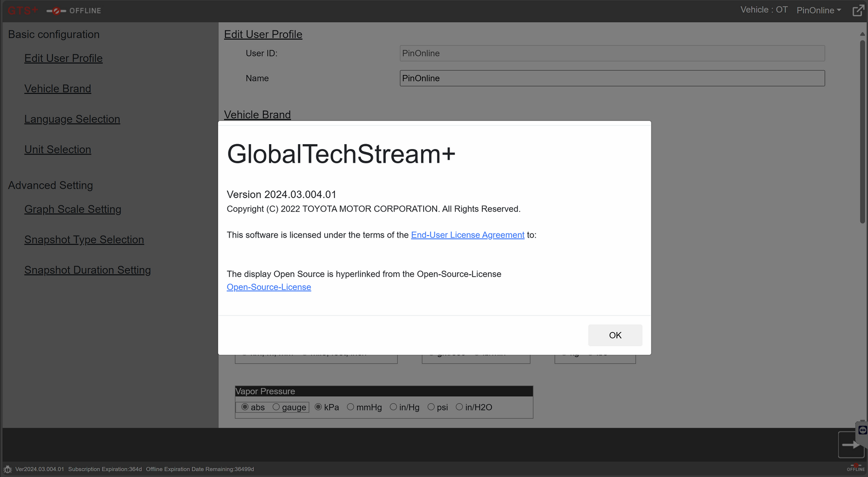Viewport: 868px width, 477px height.
Task: Select the abs vapor pressure radio button
Action: (245, 407)
